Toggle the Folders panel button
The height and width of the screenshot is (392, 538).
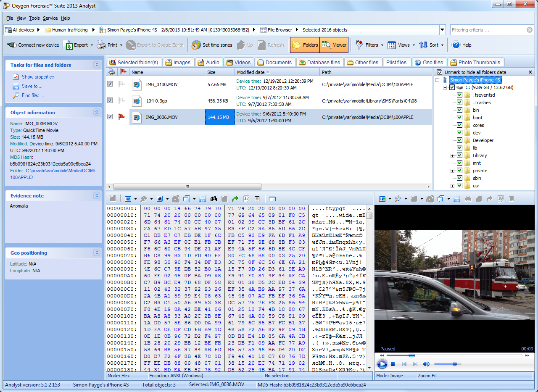[x=305, y=45]
